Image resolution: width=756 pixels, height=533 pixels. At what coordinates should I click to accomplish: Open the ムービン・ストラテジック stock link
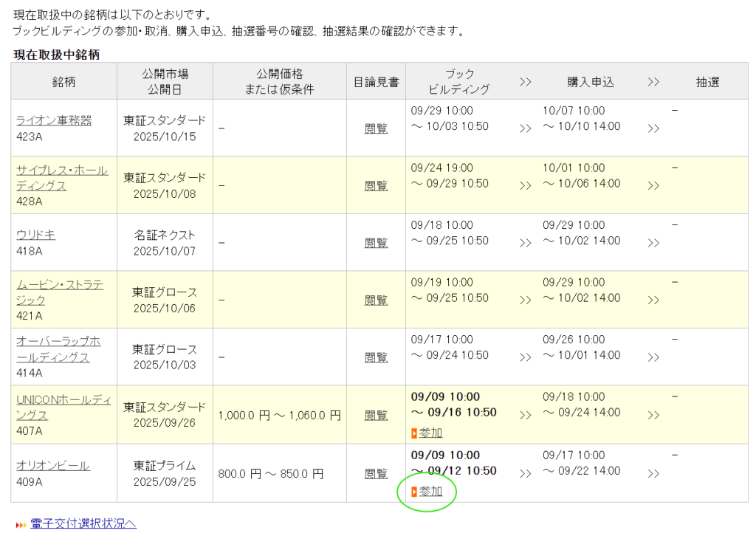point(60,292)
